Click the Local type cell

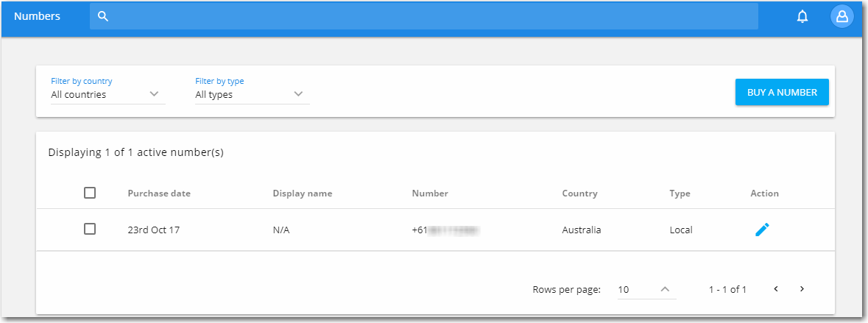(x=681, y=230)
